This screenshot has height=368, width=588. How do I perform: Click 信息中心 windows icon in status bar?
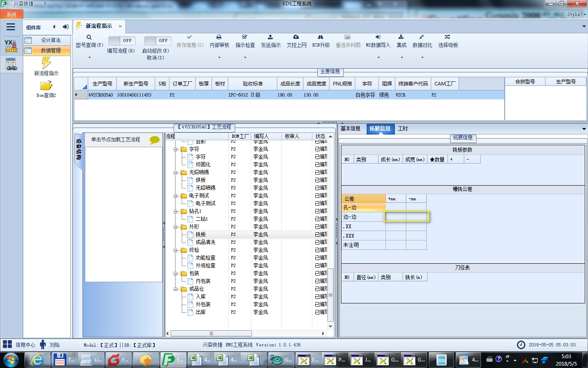pyautogui.click(x=7, y=344)
